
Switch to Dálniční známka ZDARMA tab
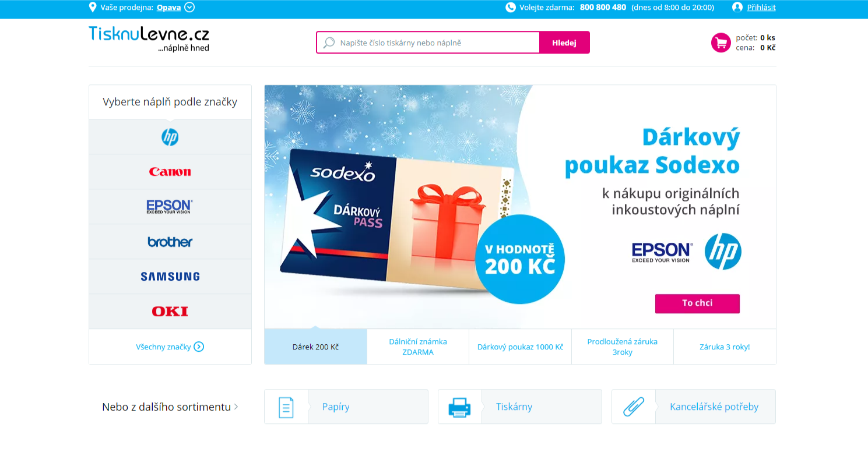418,347
